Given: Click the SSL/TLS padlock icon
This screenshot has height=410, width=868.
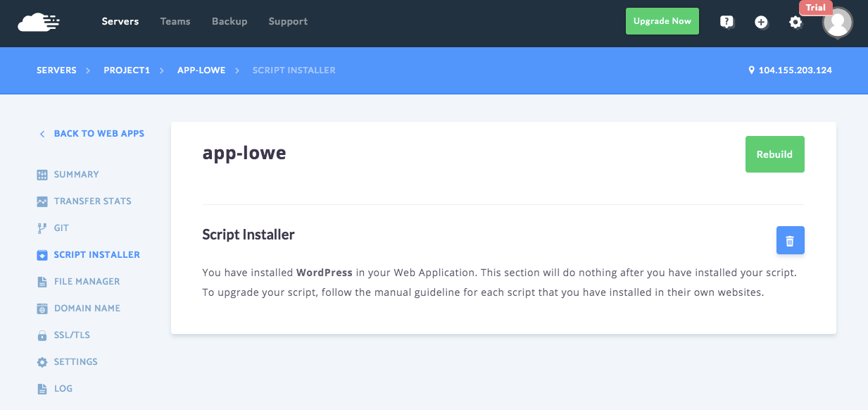Looking at the screenshot, I should (42, 335).
